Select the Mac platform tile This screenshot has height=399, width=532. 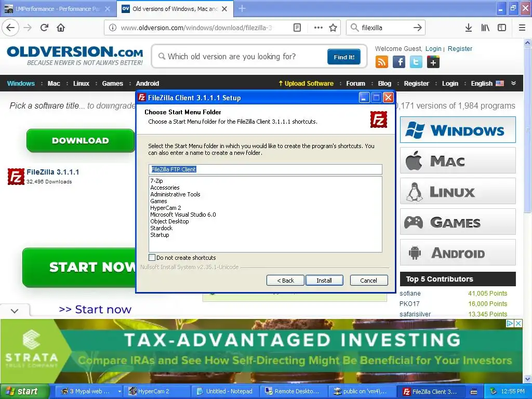tap(458, 161)
